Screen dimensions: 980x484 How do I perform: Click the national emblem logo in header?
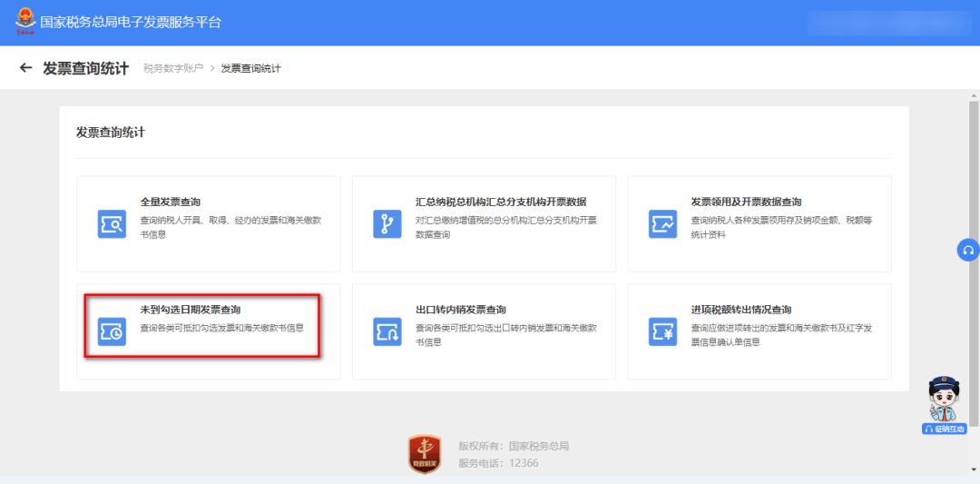[25, 22]
